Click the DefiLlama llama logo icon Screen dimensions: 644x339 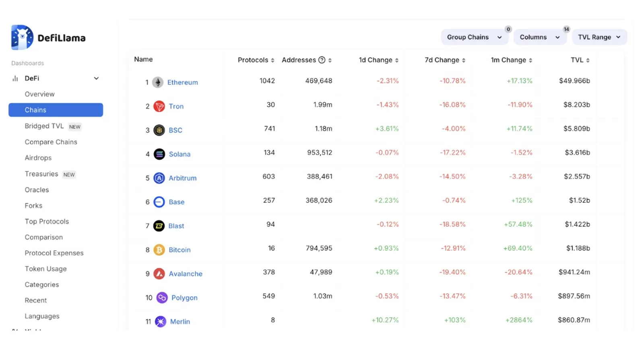click(22, 37)
